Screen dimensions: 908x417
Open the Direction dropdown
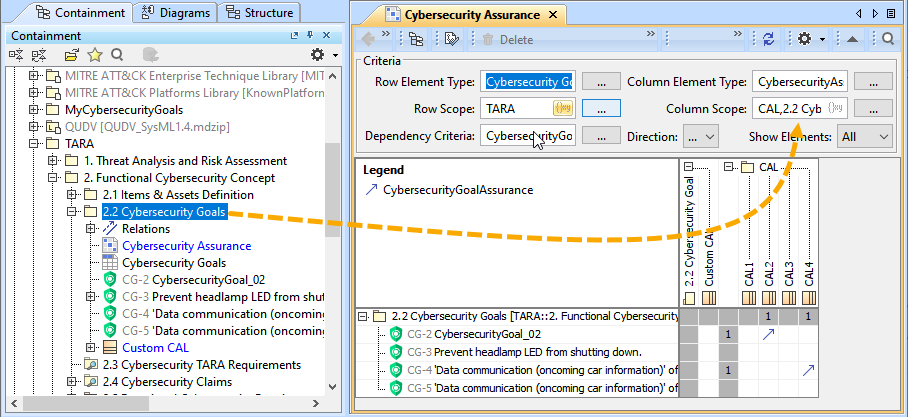(700, 136)
